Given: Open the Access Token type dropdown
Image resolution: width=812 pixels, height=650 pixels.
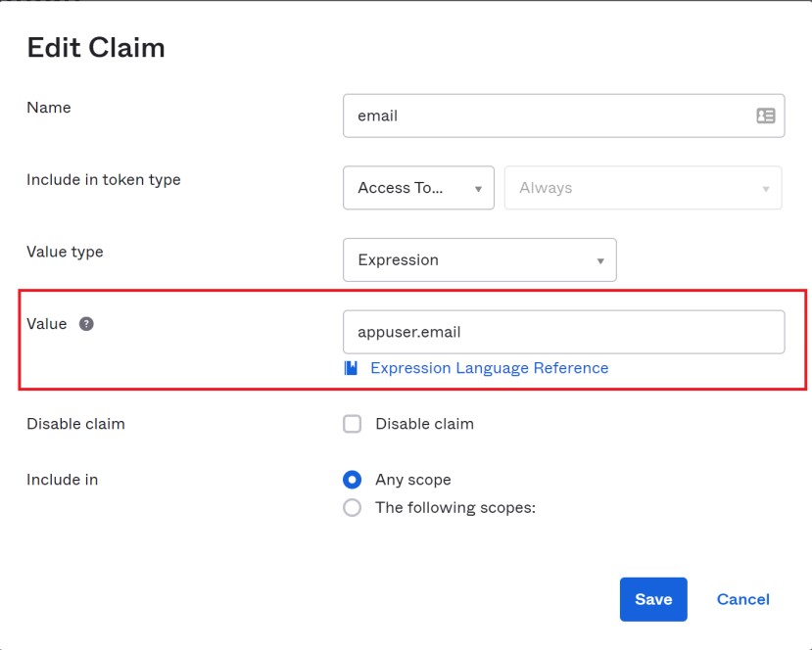Looking at the screenshot, I should tap(418, 188).
